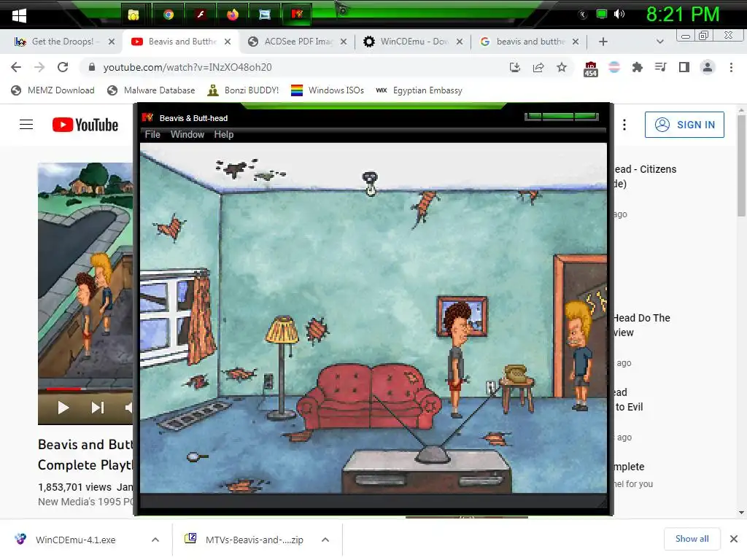747x560 pixels.
Task: Click the SIGN IN button
Action: coord(684,125)
